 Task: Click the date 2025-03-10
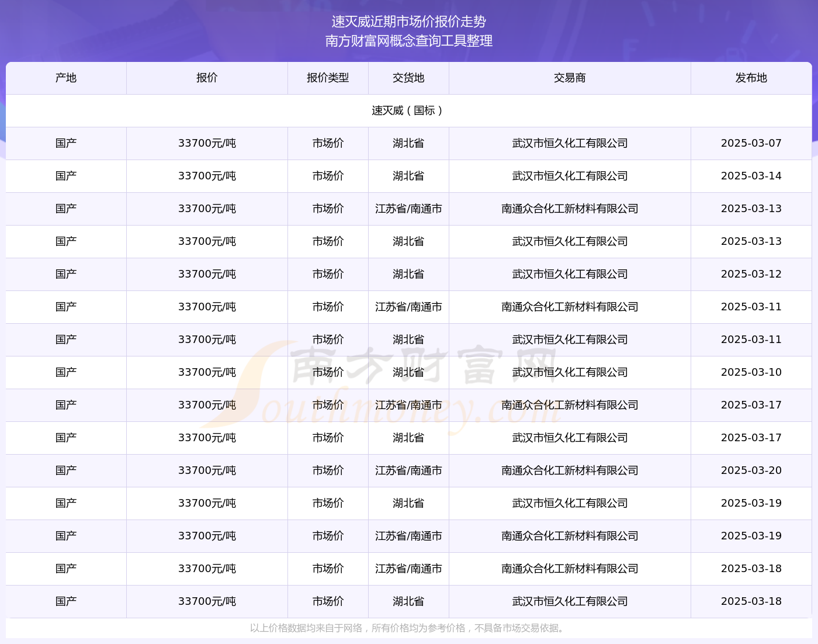pyautogui.click(x=751, y=372)
